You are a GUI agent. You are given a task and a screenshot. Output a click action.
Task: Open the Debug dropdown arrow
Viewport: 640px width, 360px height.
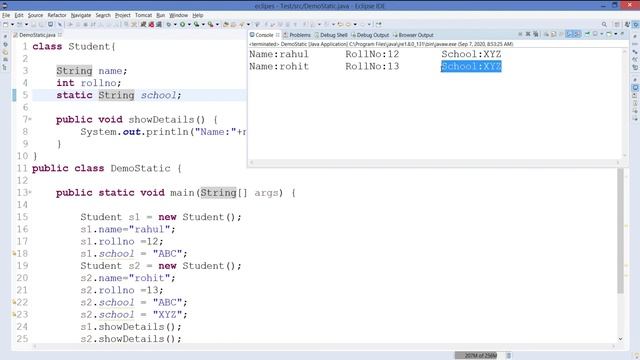click(x=175, y=24)
